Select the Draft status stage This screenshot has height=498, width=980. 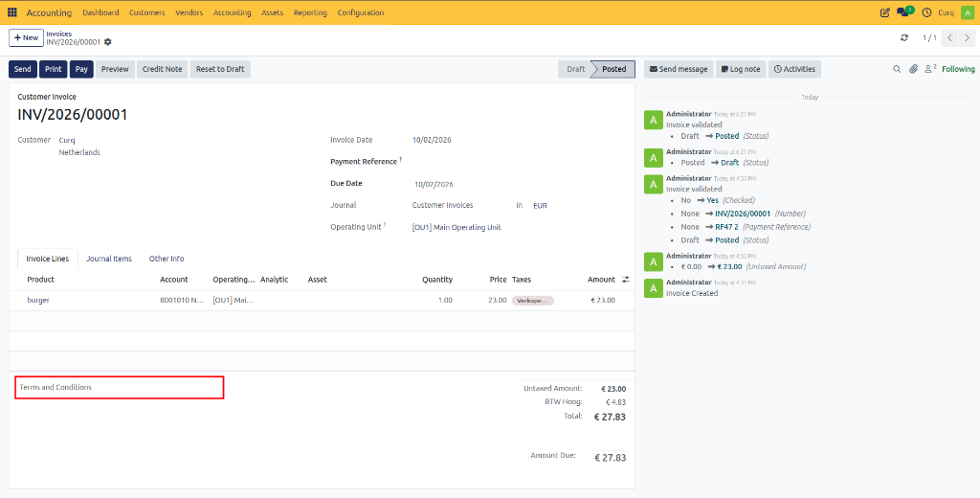(x=575, y=69)
